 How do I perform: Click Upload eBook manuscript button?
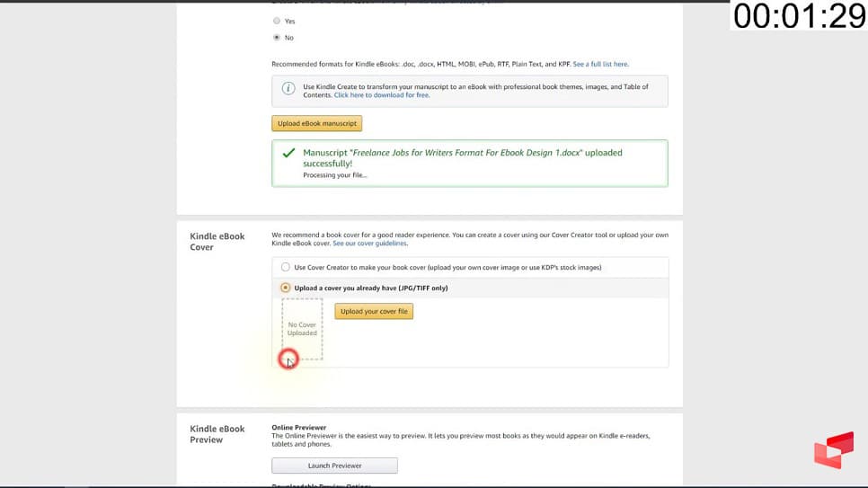pos(316,123)
